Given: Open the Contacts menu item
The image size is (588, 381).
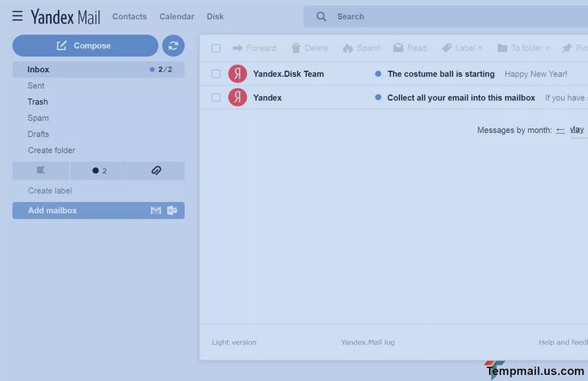Looking at the screenshot, I should [129, 16].
